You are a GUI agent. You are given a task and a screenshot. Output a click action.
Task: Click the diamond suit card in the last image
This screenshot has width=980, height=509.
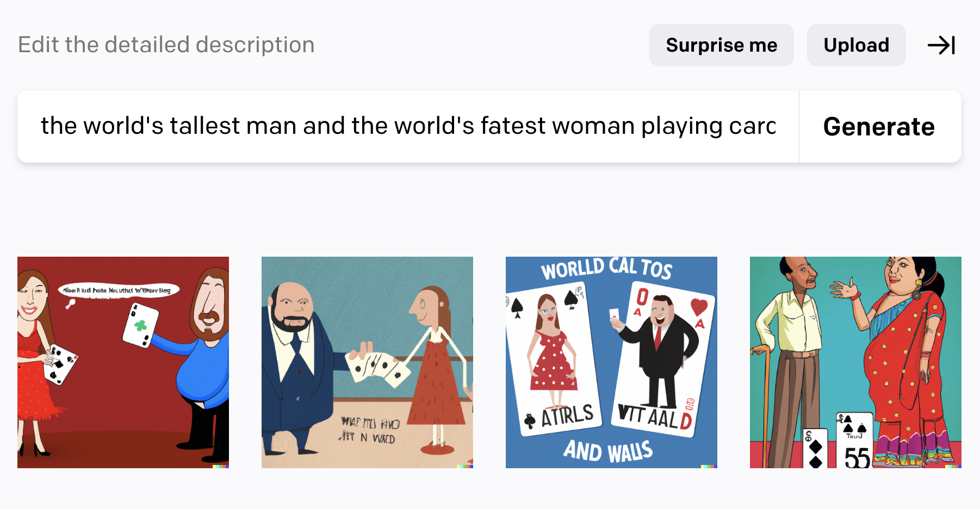[x=815, y=448]
